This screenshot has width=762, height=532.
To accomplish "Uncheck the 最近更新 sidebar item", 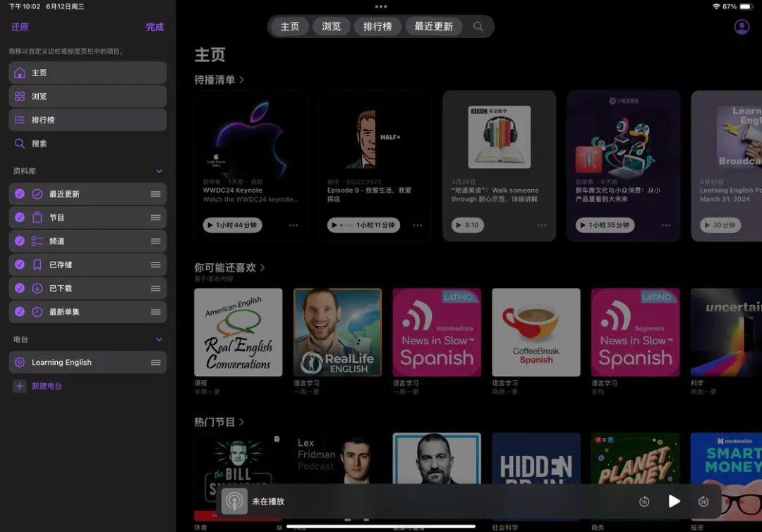I will pos(20,194).
